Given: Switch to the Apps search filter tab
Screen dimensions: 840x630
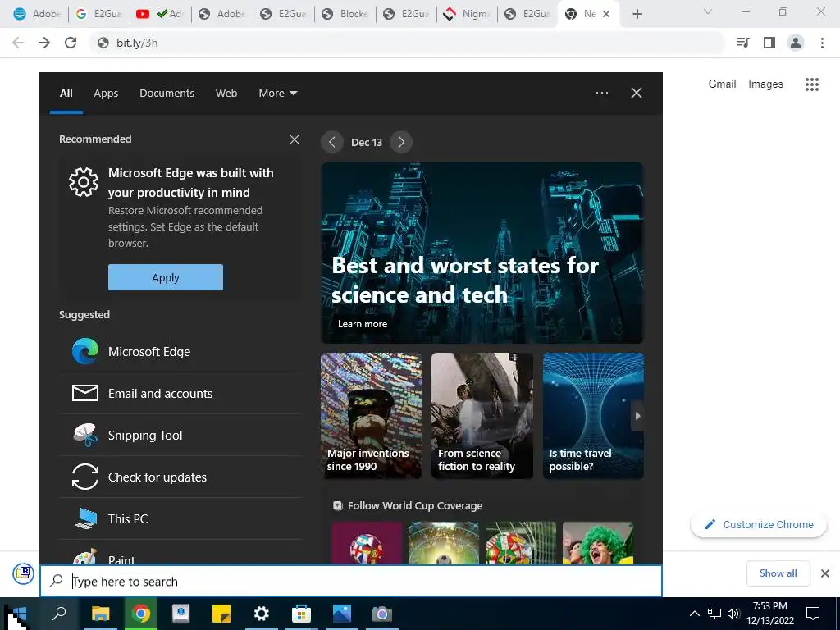Looking at the screenshot, I should point(106,94).
